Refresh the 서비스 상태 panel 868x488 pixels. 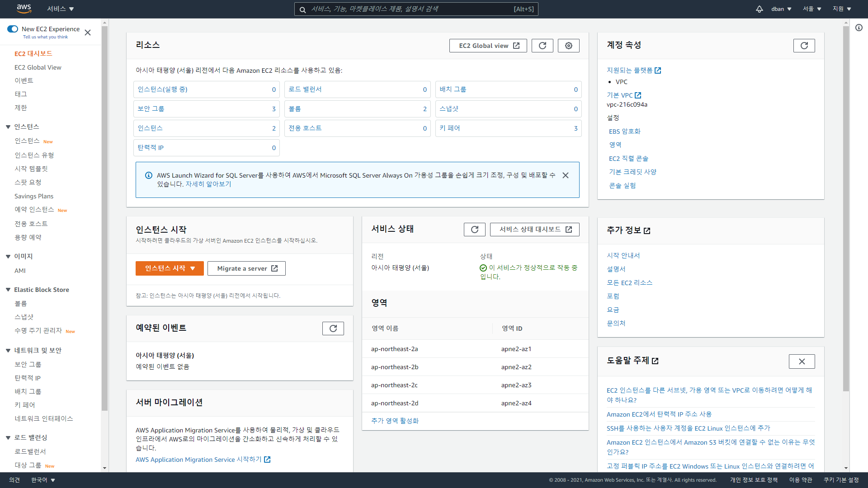[474, 230]
